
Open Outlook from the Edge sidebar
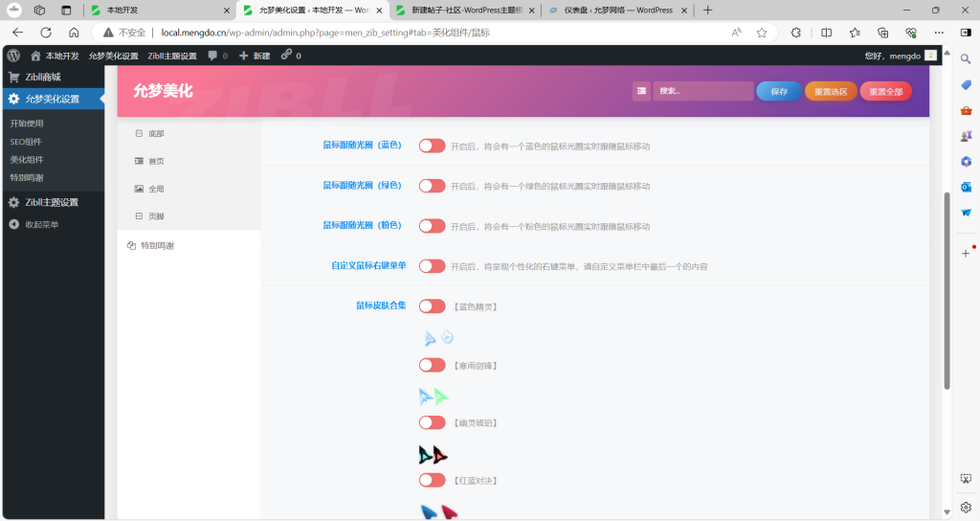point(966,187)
